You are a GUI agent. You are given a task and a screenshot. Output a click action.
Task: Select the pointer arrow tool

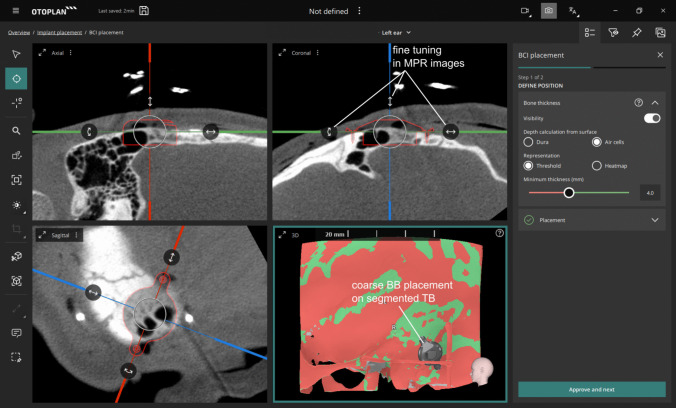point(16,54)
